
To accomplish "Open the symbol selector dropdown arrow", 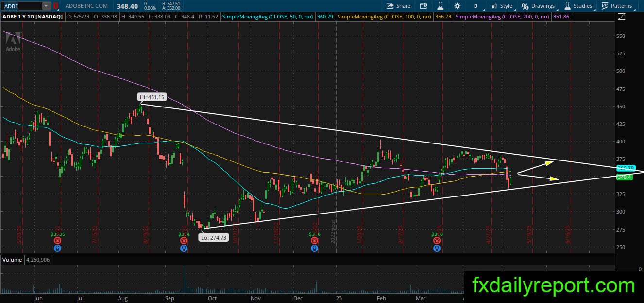I will tap(46, 6).
